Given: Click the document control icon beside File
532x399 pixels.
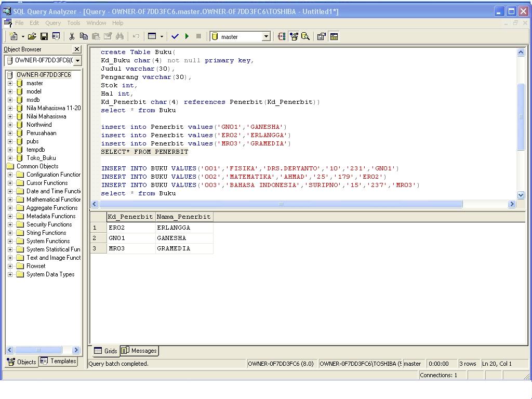Looking at the screenshot, I should tap(7, 23).
